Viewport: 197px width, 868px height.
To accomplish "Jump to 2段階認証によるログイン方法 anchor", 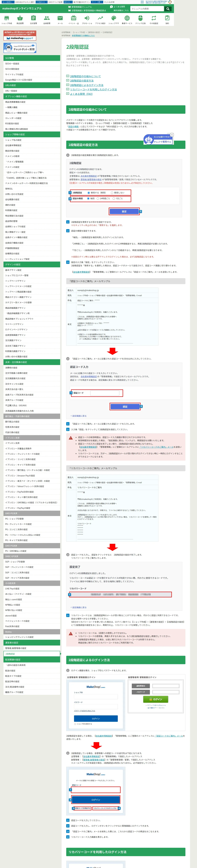I will [x=87, y=85].
